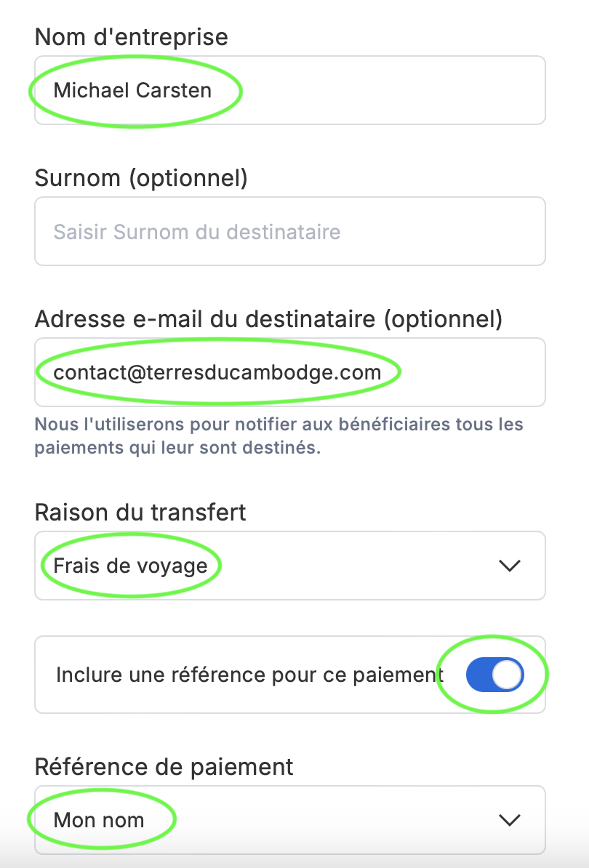Click the chevron arrow beside Frais de voyage

click(x=510, y=566)
